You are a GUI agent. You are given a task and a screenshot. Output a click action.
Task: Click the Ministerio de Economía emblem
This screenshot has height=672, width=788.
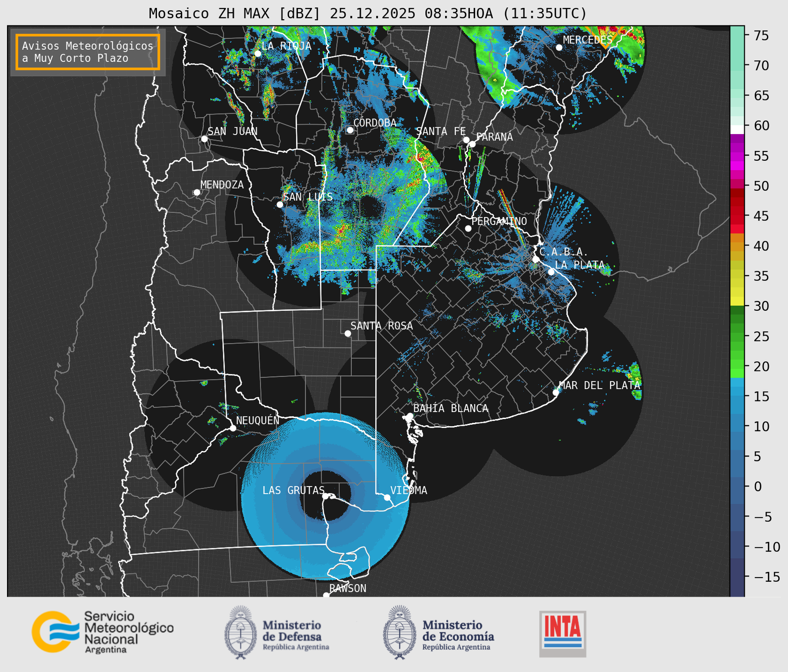(399, 632)
